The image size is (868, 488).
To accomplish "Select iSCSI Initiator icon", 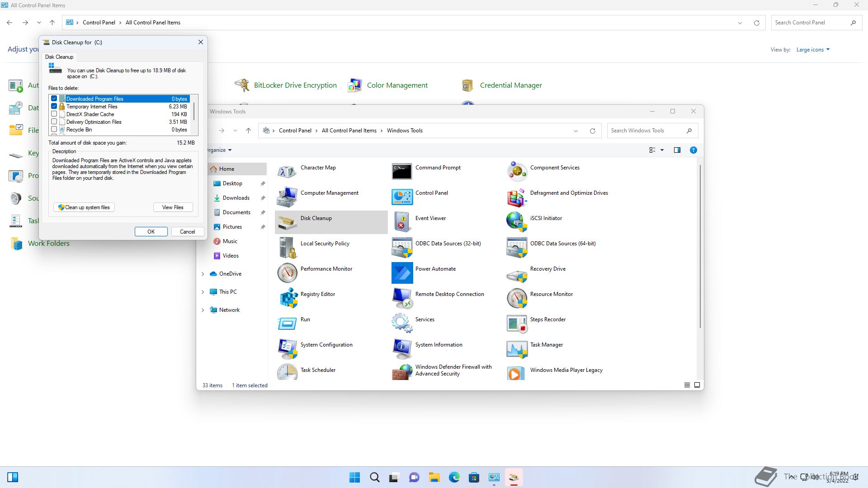I will (x=517, y=222).
